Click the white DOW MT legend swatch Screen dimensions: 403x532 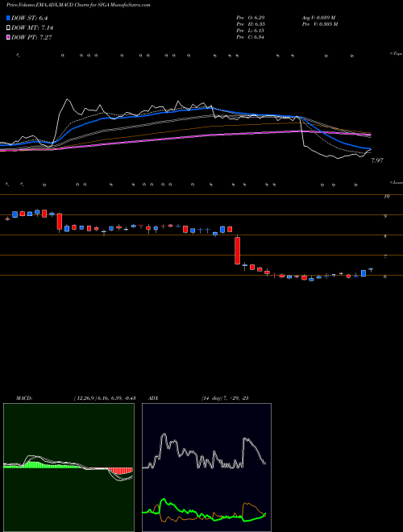coord(9,27)
